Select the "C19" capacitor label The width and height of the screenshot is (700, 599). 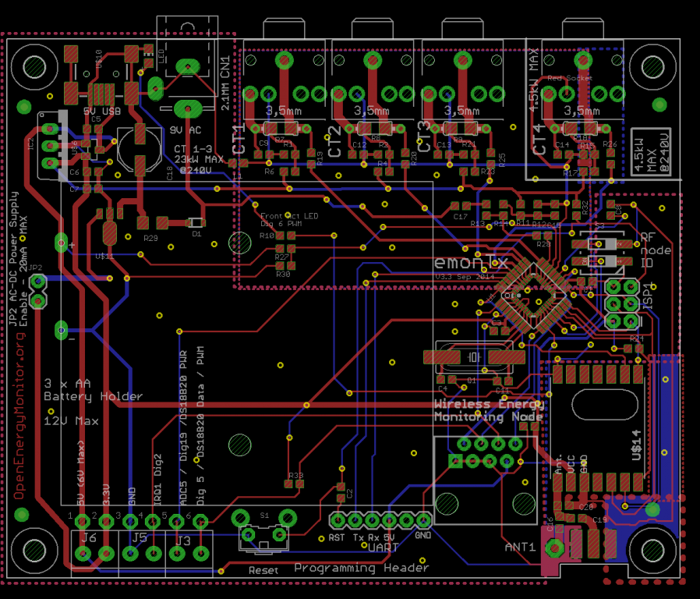pyautogui.click(x=599, y=519)
